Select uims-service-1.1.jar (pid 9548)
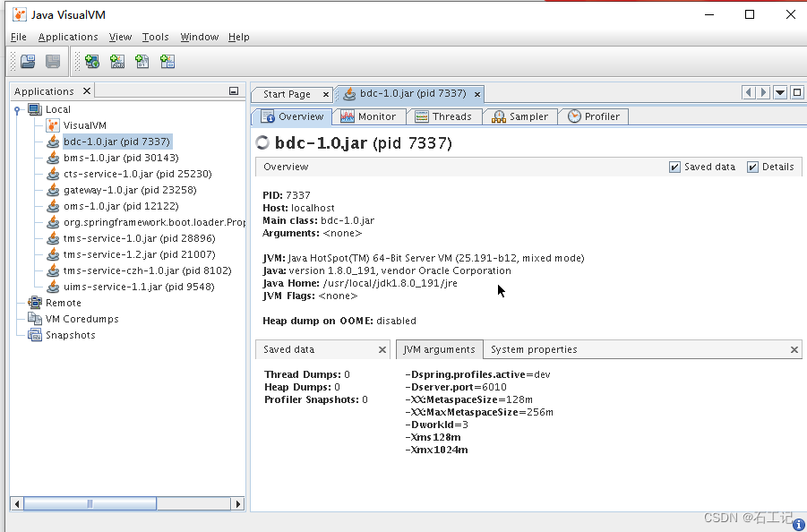Screen dimensions: 807x532 tap(139, 287)
